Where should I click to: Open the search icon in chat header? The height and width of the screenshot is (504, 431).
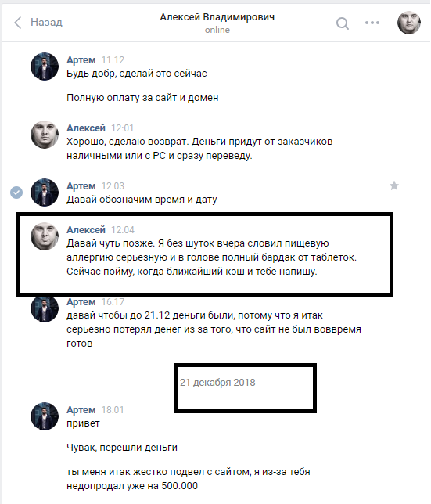343,23
